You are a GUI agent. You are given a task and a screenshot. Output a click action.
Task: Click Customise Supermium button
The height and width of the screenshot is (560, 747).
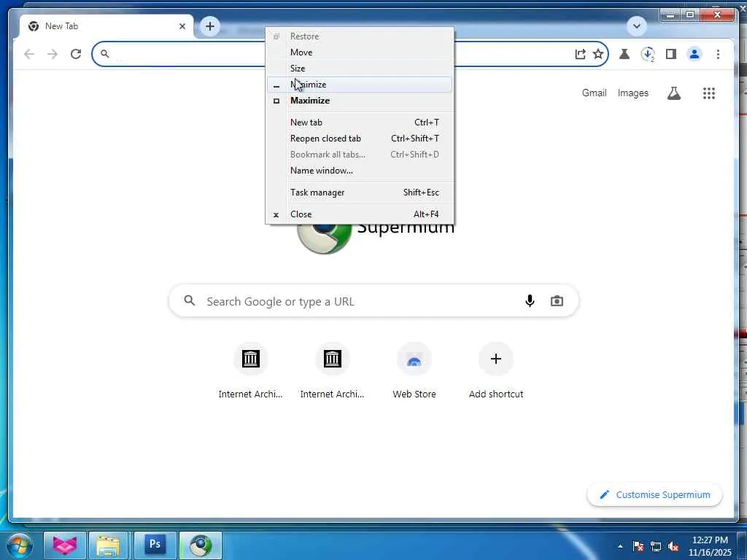[x=654, y=495]
